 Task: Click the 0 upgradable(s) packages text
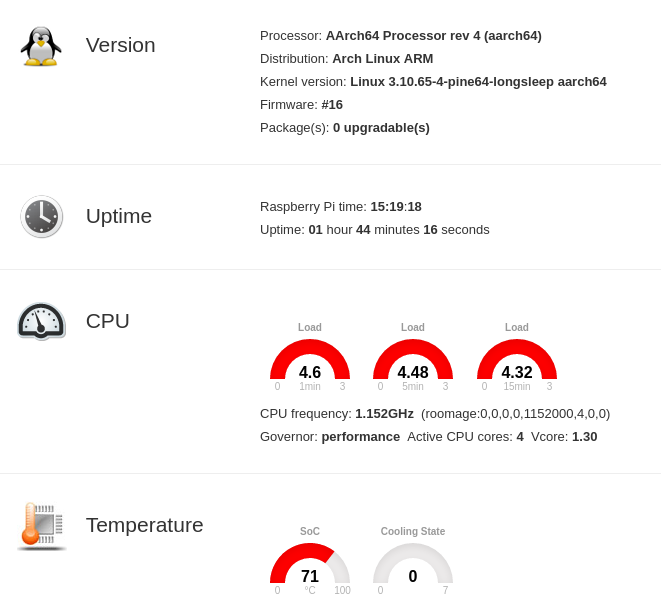(x=381, y=128)
